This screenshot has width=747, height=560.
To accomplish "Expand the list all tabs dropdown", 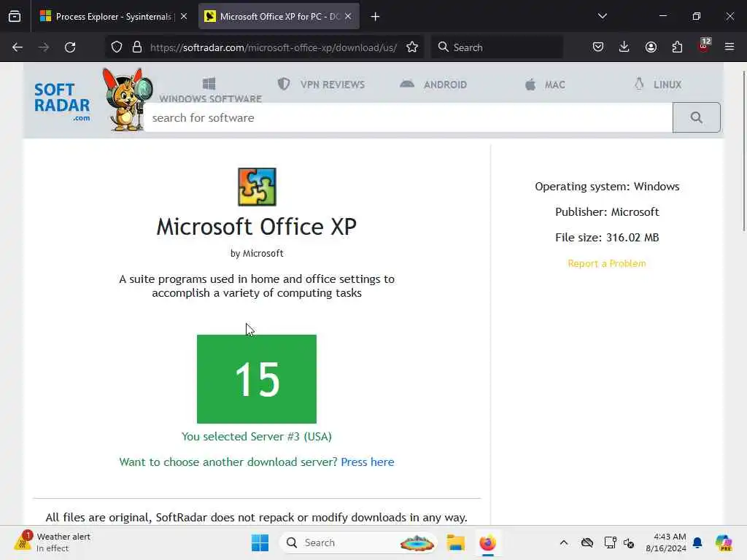I will [602, 16].
